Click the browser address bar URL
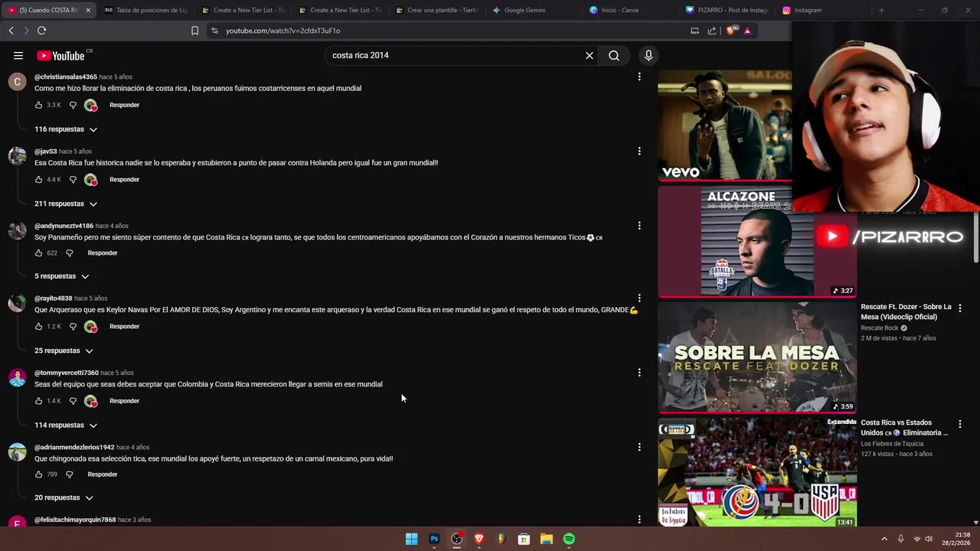The height and width of the screenshot is (551, 980). 283,31
